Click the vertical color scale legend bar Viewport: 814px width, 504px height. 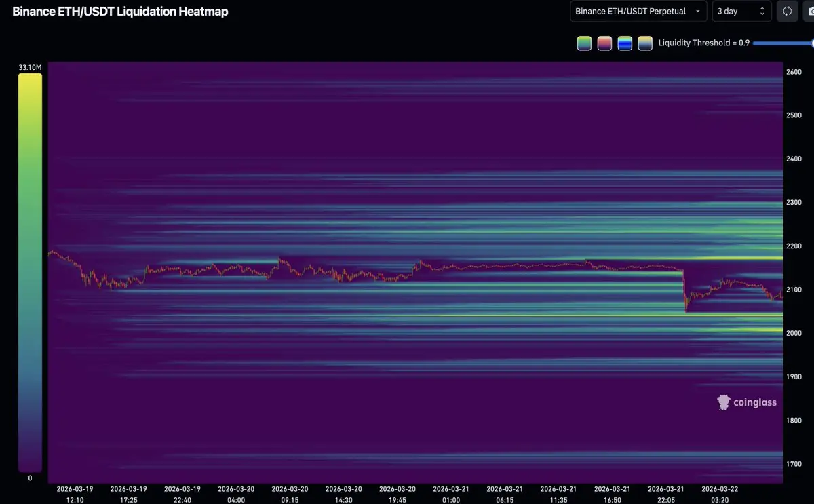[x=30, y=273]
